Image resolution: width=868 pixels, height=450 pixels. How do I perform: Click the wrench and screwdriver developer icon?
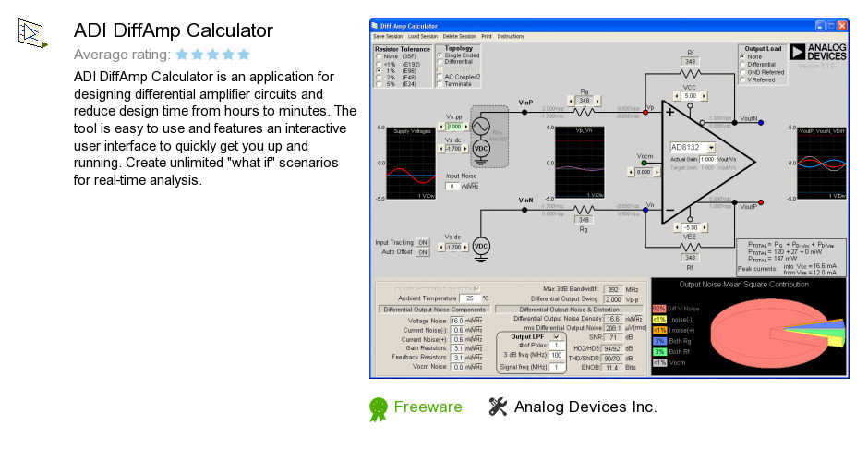(498, 407)
